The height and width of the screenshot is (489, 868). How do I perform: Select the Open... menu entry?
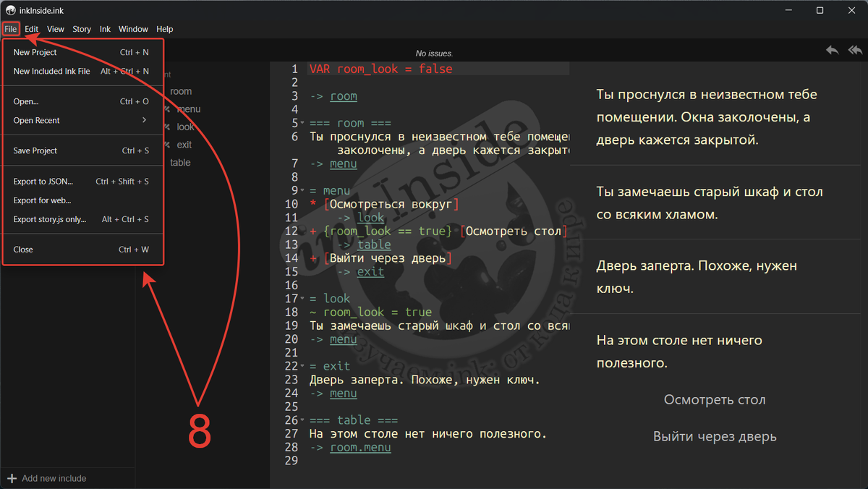pyautogui.click(x=83, y=101)
